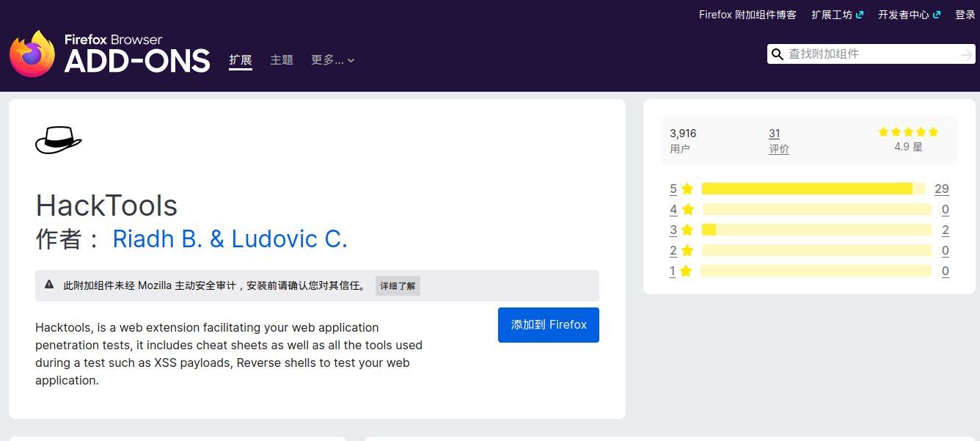Click the 添加到 Firefox button
The image size is (980, 441).
coord(549,324)
